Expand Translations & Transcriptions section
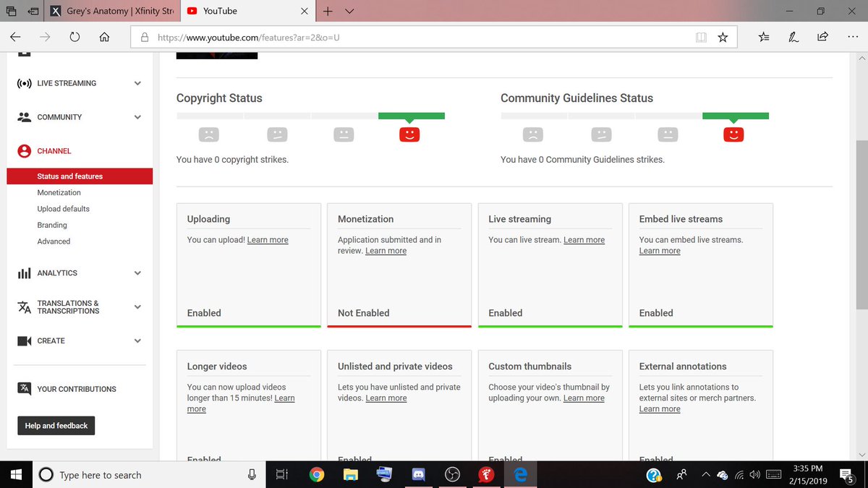The height and width of the screenshot is (488, 868). point(137,307)
